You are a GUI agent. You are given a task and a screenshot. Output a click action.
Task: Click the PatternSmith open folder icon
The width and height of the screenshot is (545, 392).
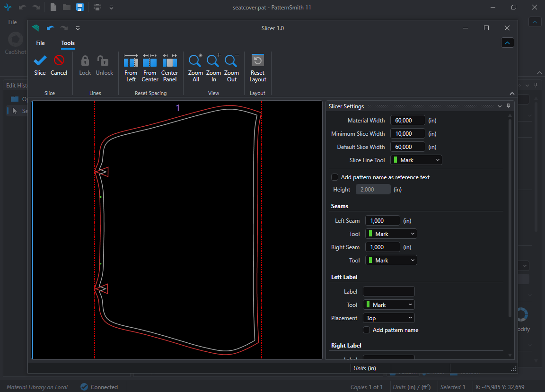click(x=66, y=7)
